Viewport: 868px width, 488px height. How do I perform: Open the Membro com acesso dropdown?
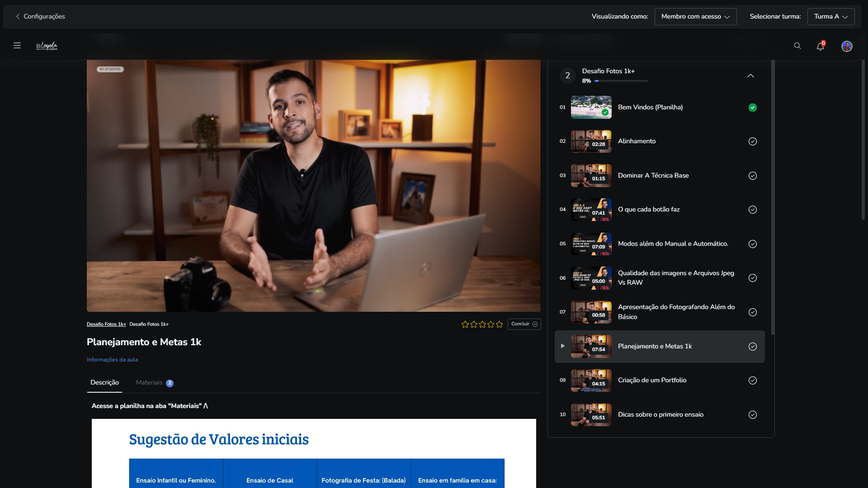695,17
